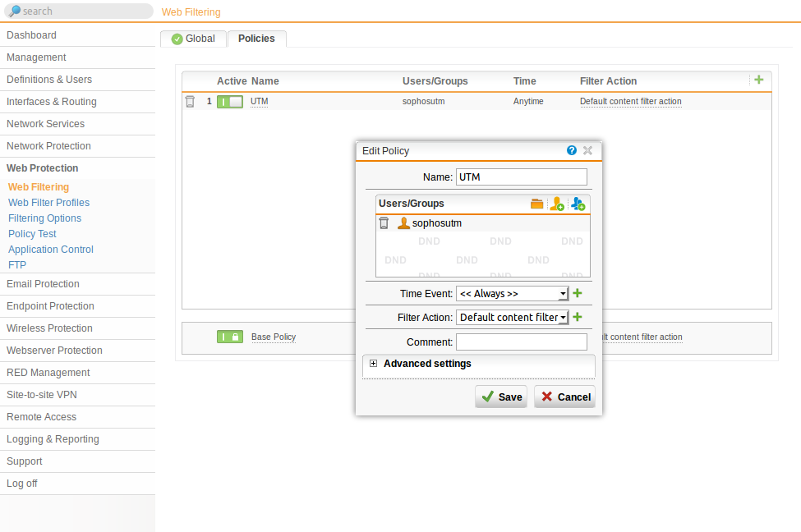Open Web Filter Profiles in sidebar

coord(48,203)
